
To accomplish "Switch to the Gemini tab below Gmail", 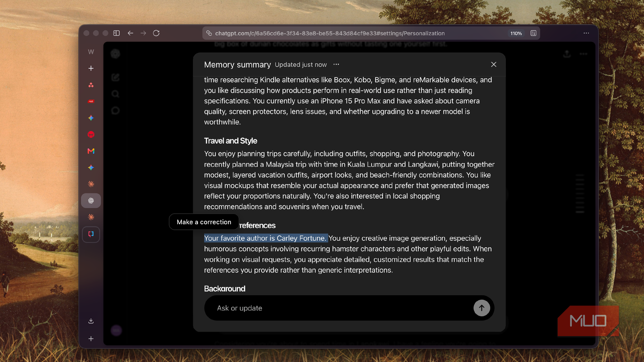I will 91,167.
